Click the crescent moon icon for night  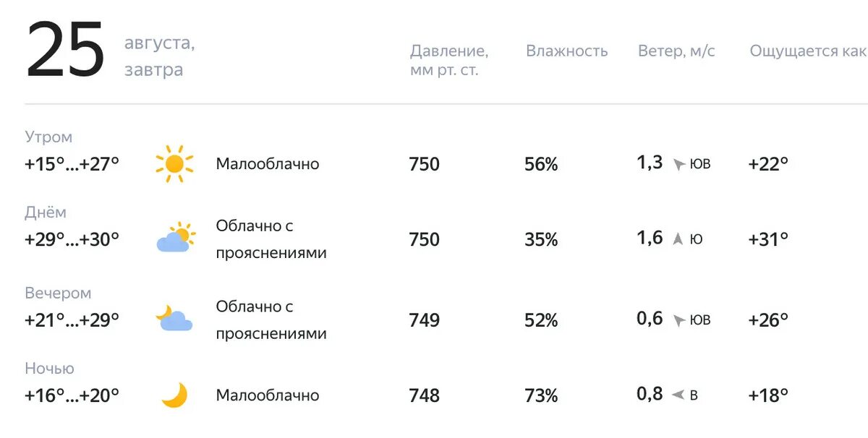(x=174, y=395)
